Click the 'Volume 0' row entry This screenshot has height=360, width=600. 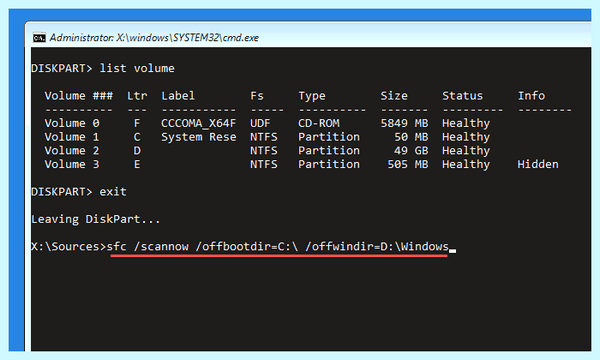tap(72, 123)
